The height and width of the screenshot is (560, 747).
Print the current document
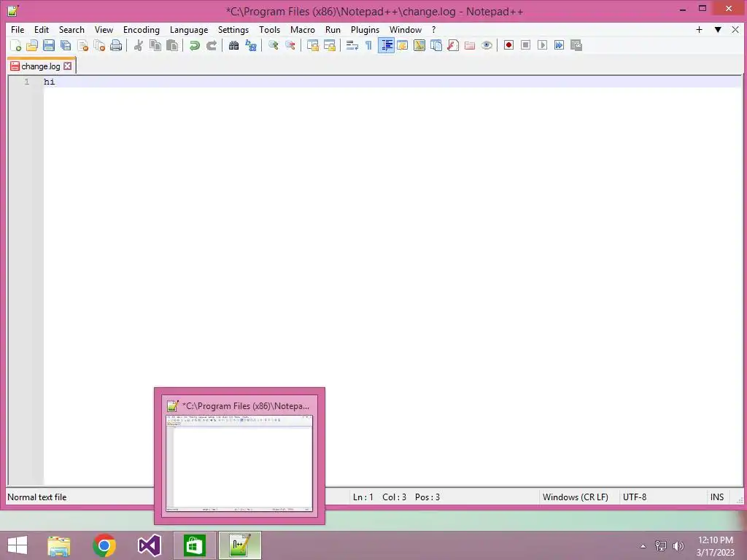point(116,45)
